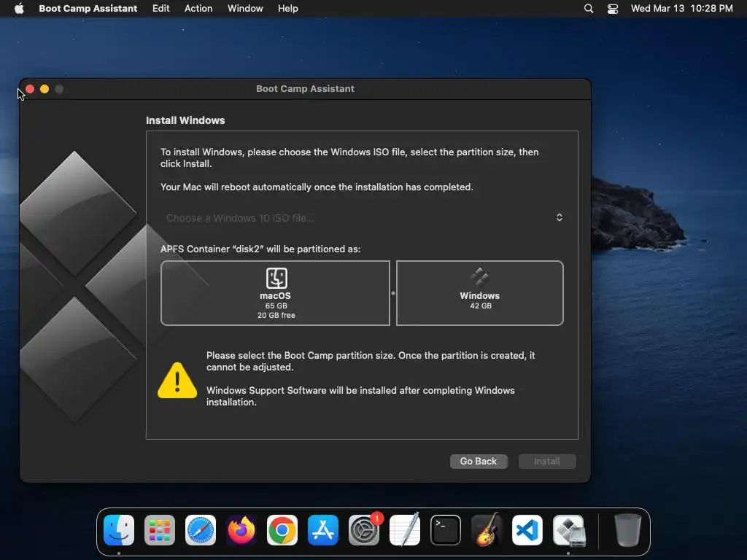The height and width of the screenshot is (560, 747).
Task: Launch Firefox from the Dock
Action: pyautogui.click(x=241, y=530)
